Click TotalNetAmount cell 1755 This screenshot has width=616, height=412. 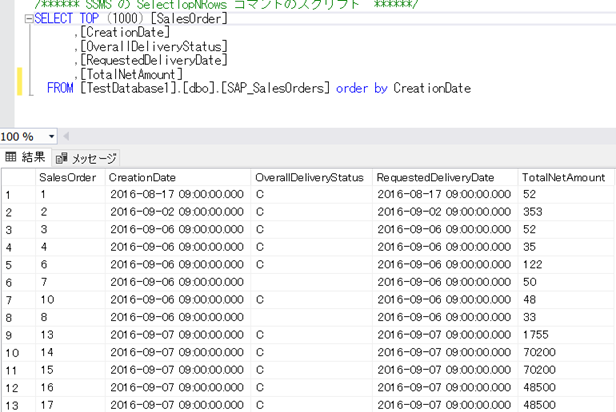click(x=566, y=335)
